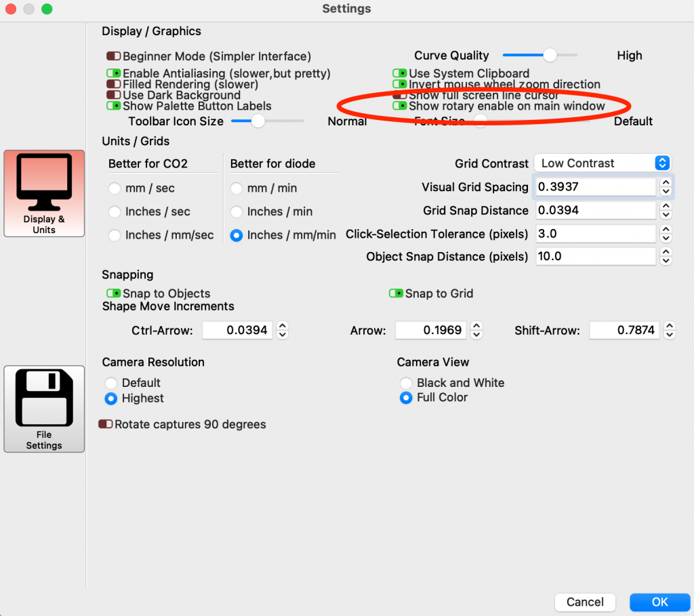694x616 pixels.
Task: Choose Inches / min for diode
Action: coord(236,211)
